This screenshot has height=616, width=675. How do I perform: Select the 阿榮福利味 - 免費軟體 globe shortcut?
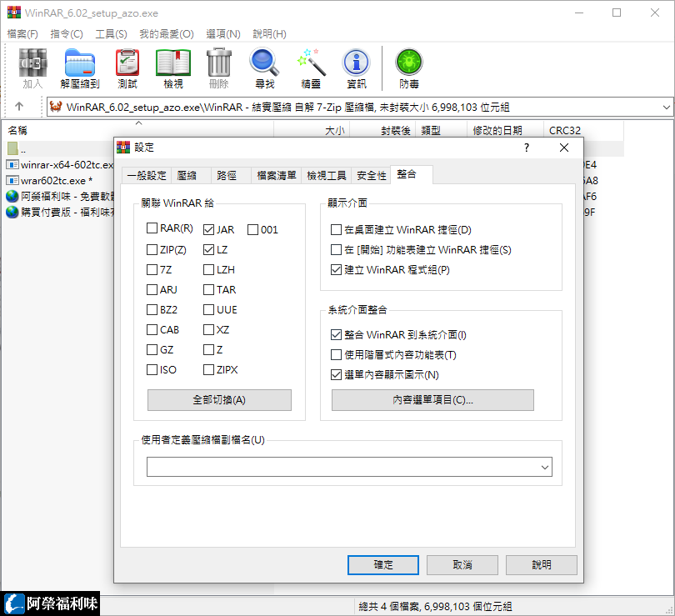[x=12, y=196]
